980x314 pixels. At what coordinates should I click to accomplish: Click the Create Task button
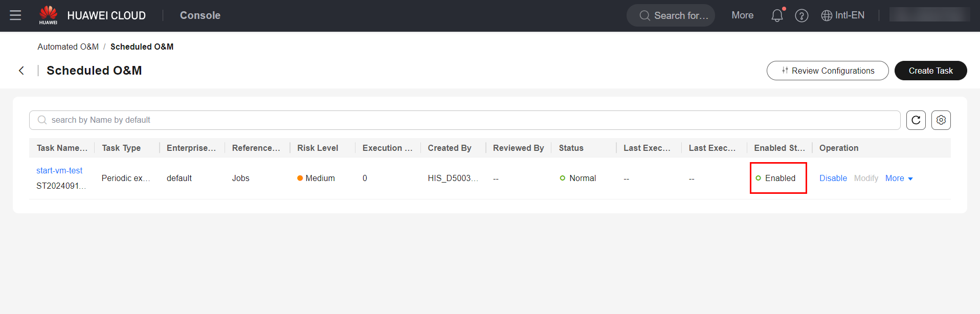pyautogui.click(x=930, y=71)
